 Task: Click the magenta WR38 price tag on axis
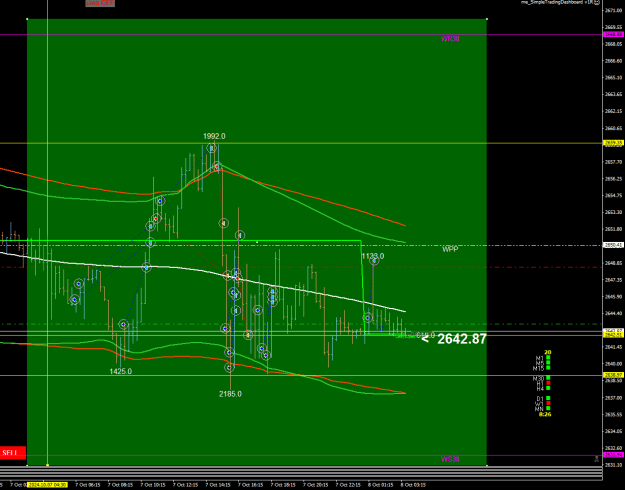coord(613,34)
